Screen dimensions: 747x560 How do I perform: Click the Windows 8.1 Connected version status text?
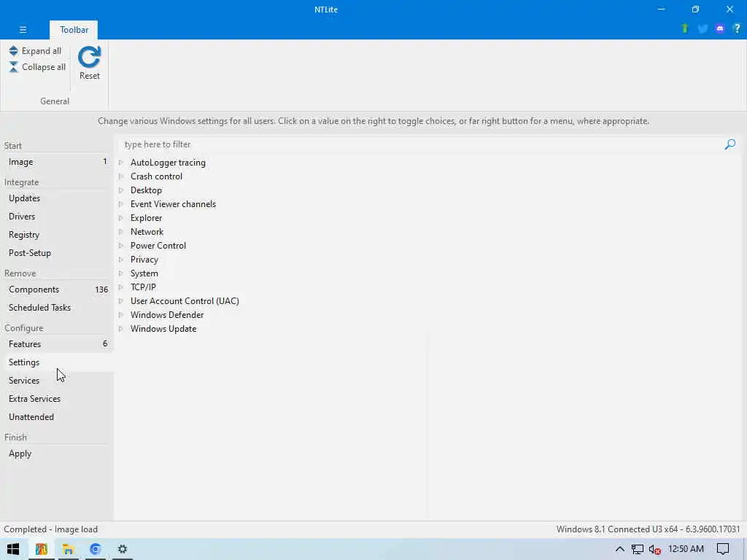click(648, 529)
